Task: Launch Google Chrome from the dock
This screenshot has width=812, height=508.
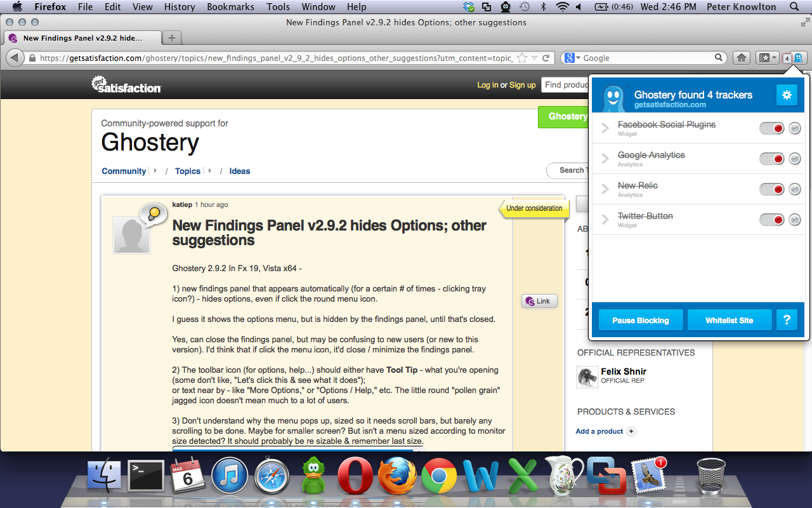Action: pos(439,476)
